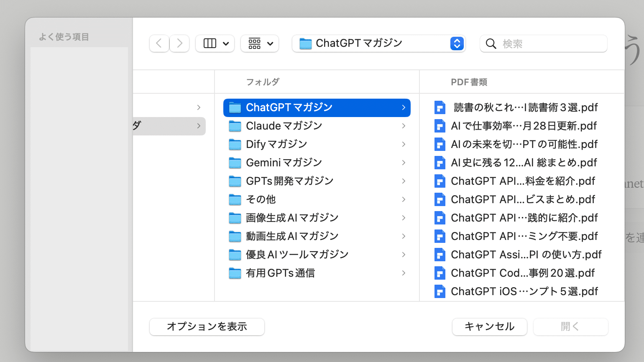This screenshot has height=362, width=644.
Task: Select the Claudeマガジン folder
Action: coord(284,126)
